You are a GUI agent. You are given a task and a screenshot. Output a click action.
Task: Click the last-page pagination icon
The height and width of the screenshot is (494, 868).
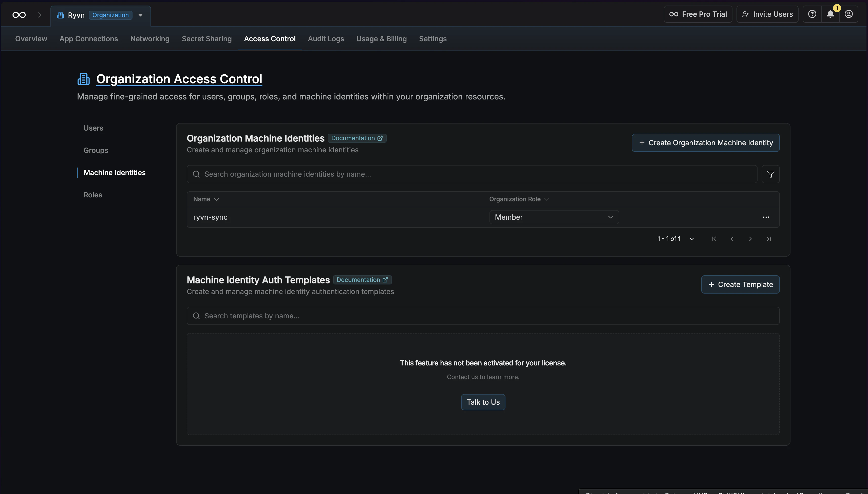pyautogui.click(x=768, y=238)
